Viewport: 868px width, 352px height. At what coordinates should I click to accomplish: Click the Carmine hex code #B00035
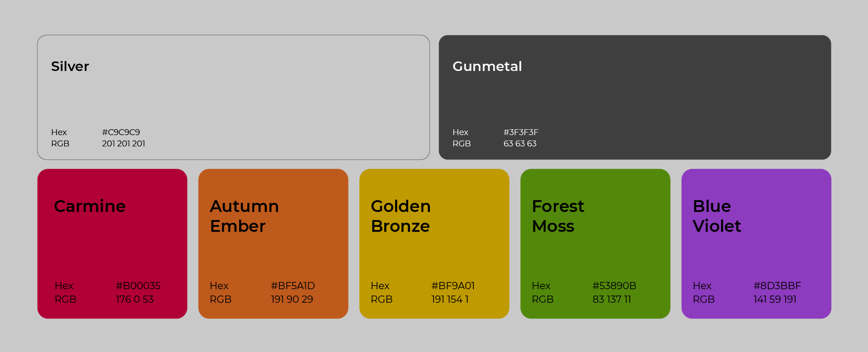[138, 286]
